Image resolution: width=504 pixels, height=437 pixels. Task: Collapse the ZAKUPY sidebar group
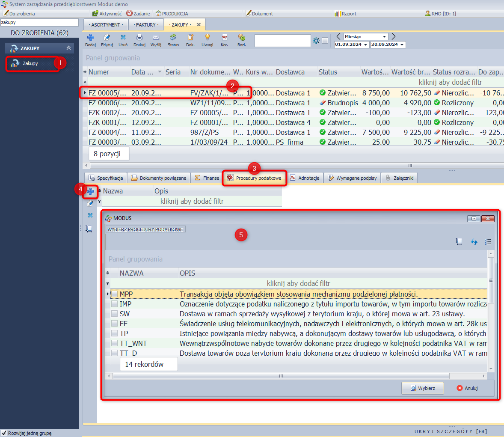tap(68, 48)
